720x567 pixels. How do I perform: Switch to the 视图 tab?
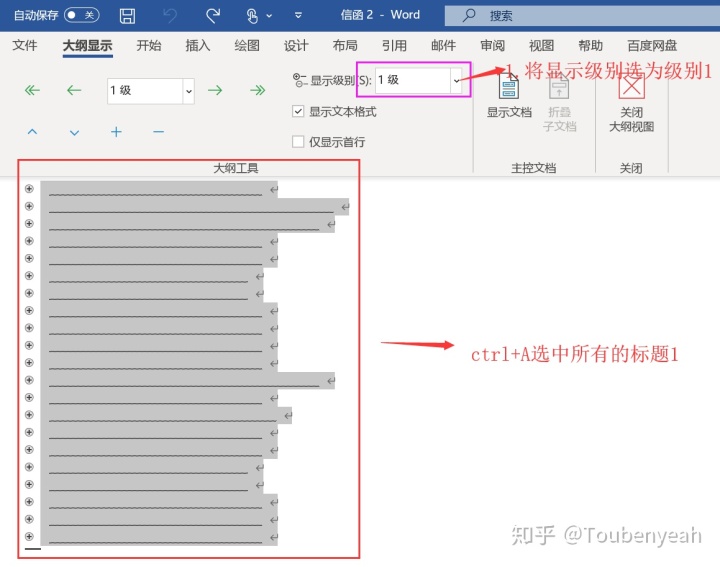(542, 45)
